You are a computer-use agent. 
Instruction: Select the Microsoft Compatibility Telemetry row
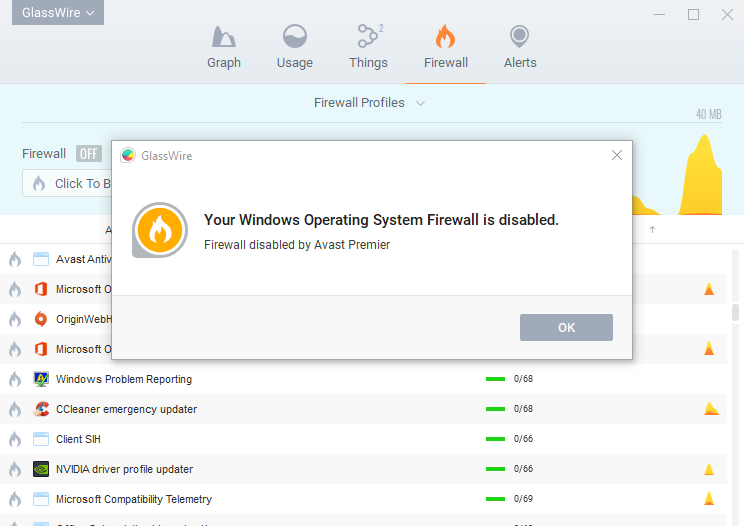click(134, 499)
